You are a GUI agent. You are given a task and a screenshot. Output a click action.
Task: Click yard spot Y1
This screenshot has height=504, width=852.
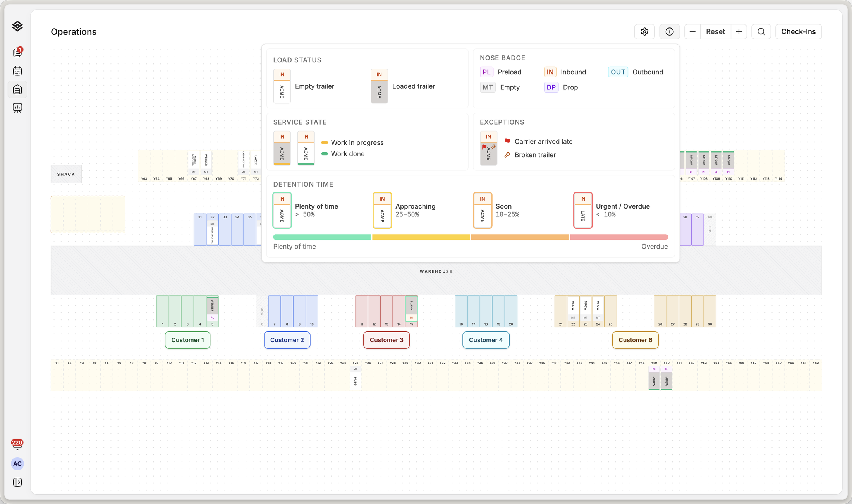[57, 375]
